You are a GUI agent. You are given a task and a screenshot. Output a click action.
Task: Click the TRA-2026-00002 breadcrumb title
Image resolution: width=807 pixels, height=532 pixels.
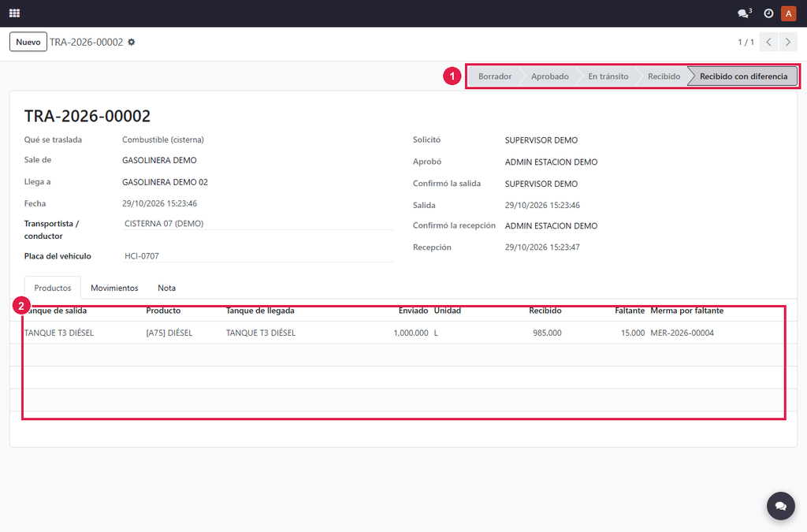point(87,43)
